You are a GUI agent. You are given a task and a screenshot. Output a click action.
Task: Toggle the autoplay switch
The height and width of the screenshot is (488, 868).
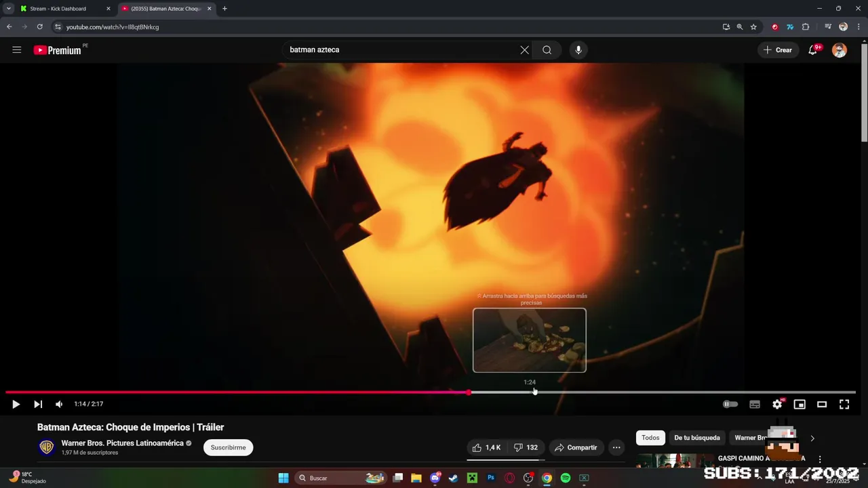(x=730, y=405)
